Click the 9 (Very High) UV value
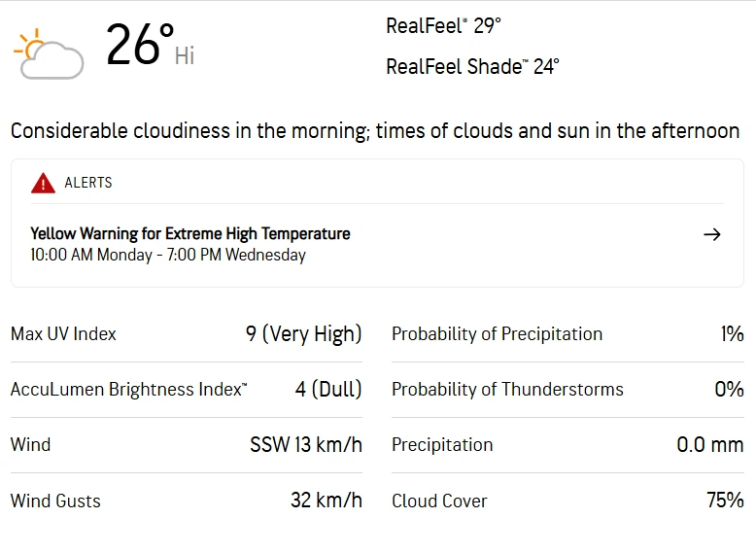Image resolution: width=756 pixels, height=553 pixels. (x=304, y=334)
